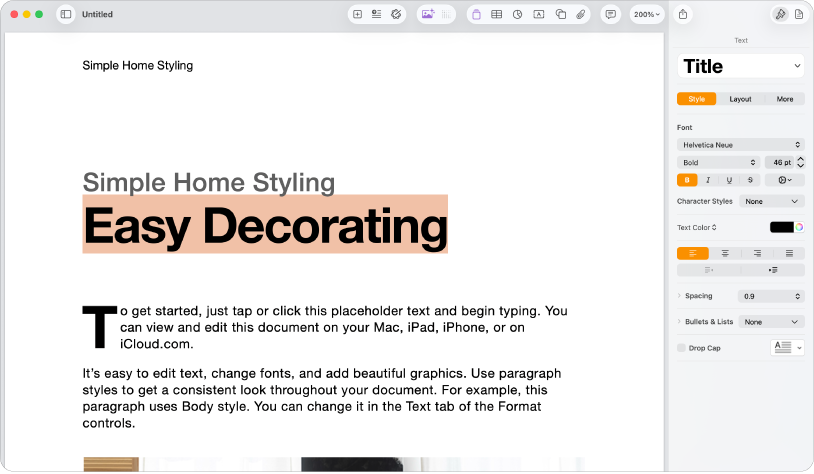Click the 46 pt font size field
The height and width of the screenshot is (474, 814).
pyautogui.click(x=780, y=162)
